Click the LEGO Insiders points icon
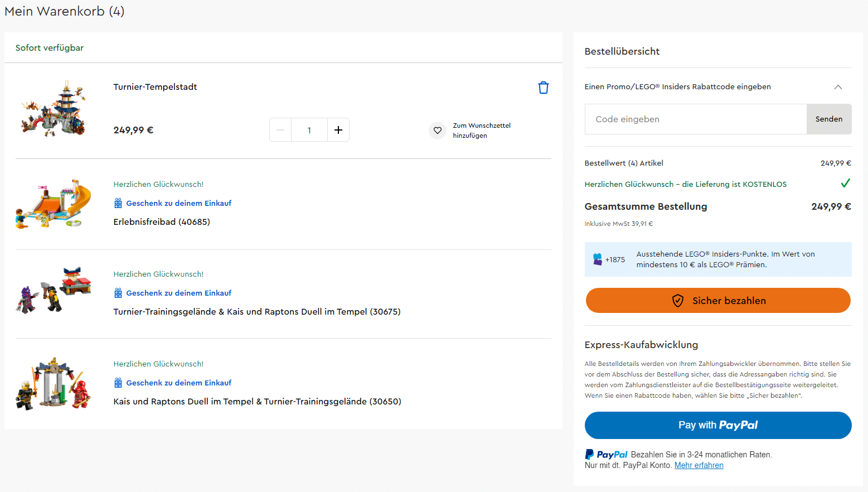 pos(598,259)
